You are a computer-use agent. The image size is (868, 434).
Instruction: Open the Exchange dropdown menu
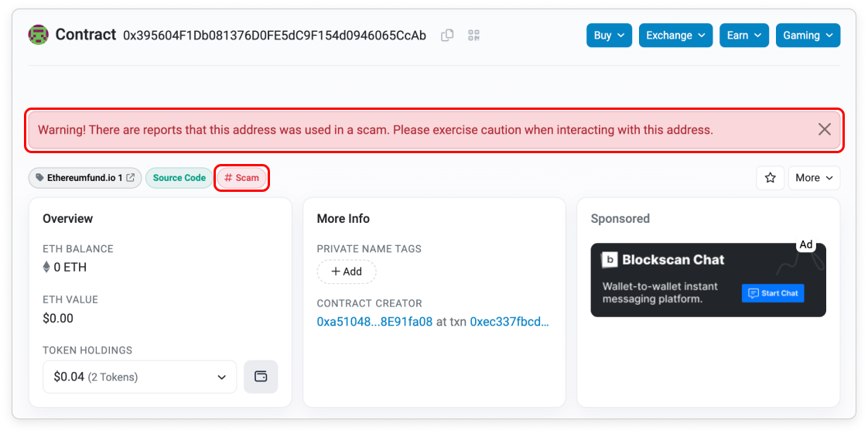click(x=675, y=36)
